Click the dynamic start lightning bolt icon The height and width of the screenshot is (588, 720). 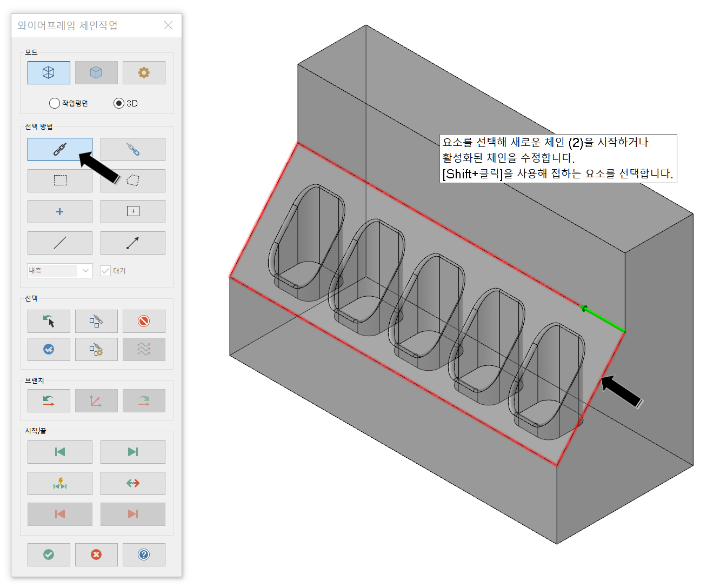click(x=60, y=483)
